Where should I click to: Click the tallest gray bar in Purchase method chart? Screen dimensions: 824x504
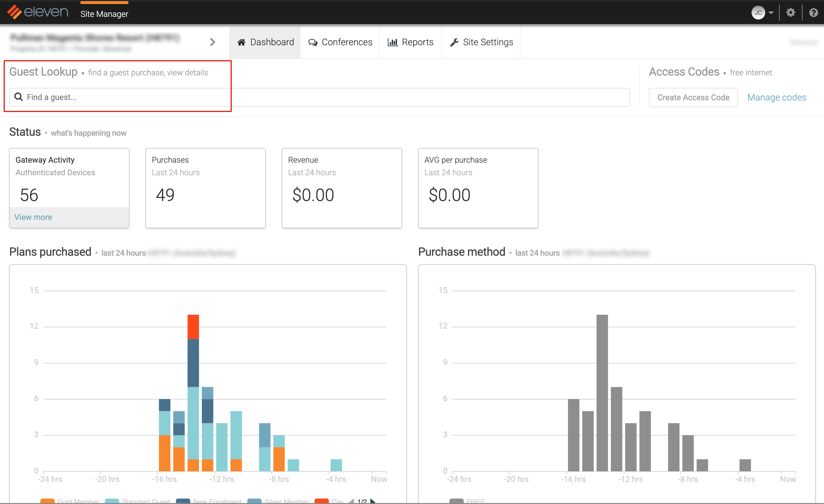pos(602,393)
